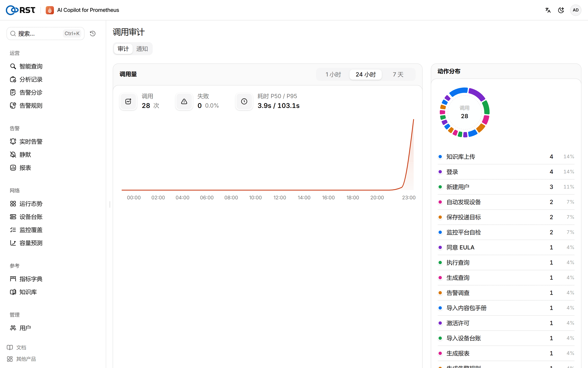Open 设备台账 inventory page
The height and width of the screenshot is (368, 588).
click(26, 217)
